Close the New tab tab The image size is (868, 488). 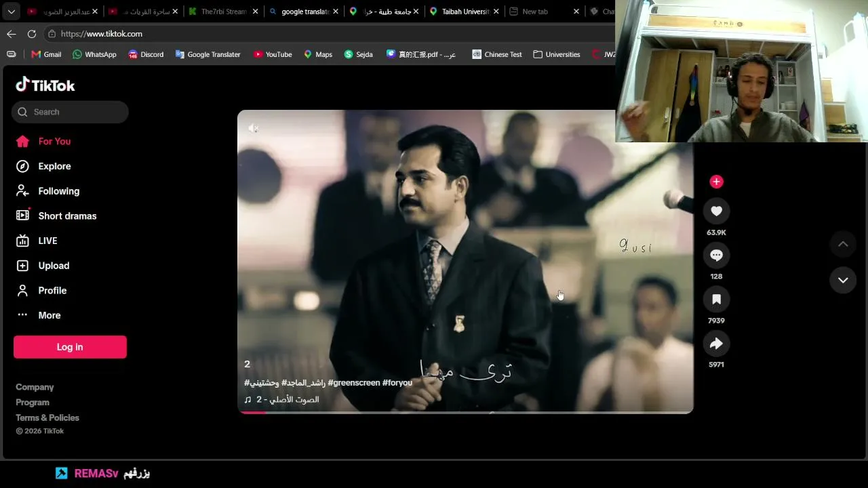click(576, 12)
